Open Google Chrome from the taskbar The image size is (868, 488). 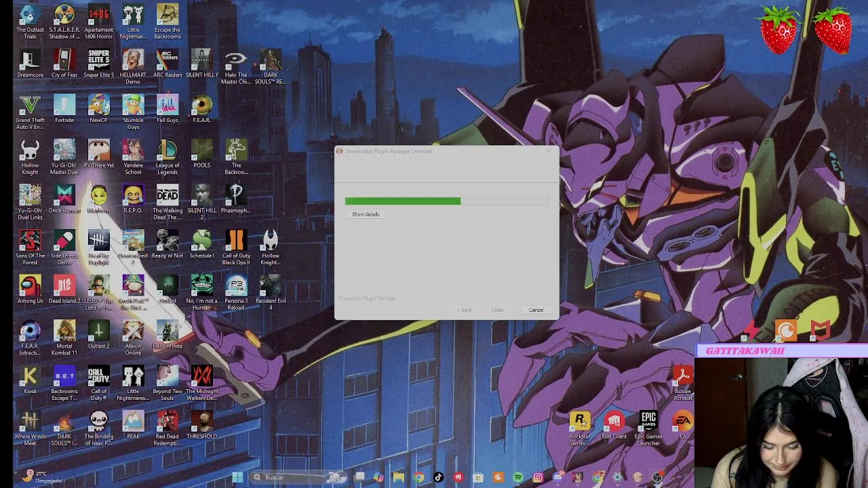[x=418, y=477]
